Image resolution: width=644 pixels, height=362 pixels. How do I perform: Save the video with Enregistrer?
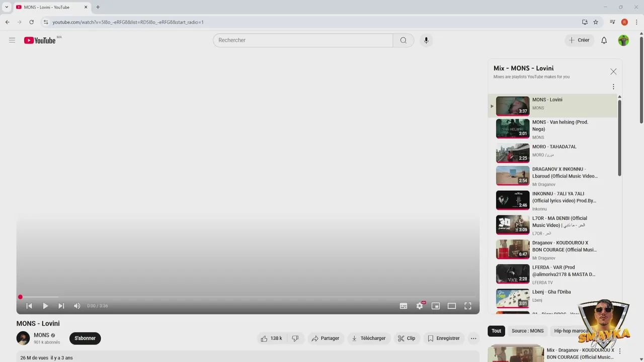(444, 338)
